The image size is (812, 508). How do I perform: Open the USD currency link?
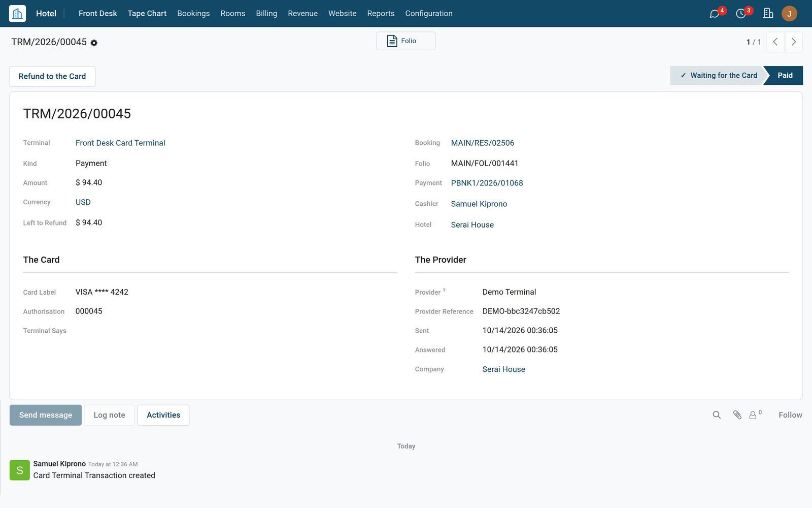83,202
